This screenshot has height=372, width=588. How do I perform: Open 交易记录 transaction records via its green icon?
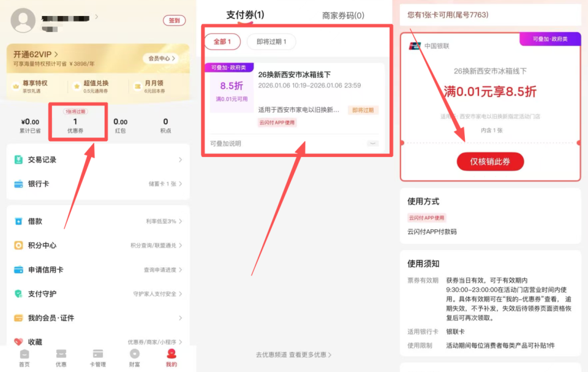click(x=17, y=159)
